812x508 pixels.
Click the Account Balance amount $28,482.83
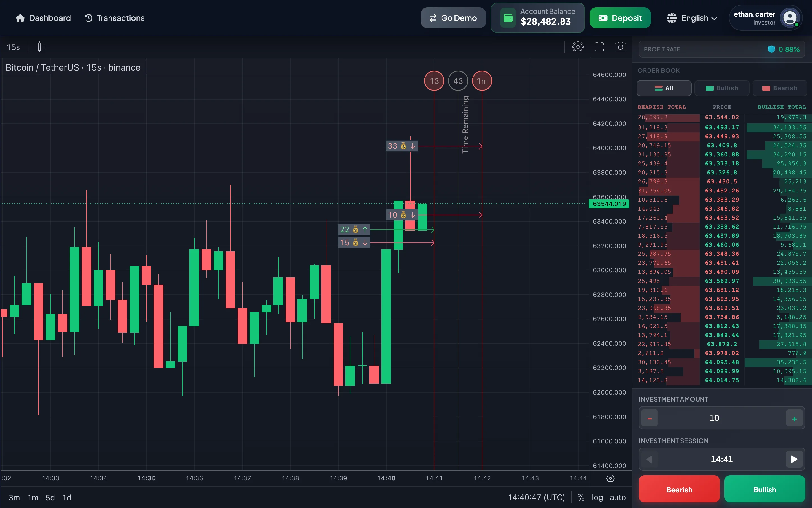tap(546, 22)
